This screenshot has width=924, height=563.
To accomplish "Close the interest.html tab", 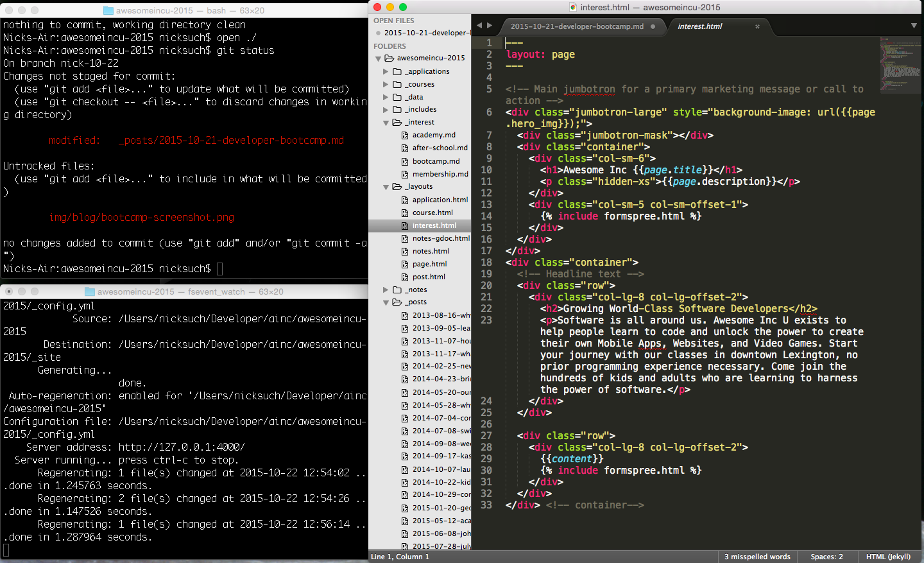I will pos(757,26).
